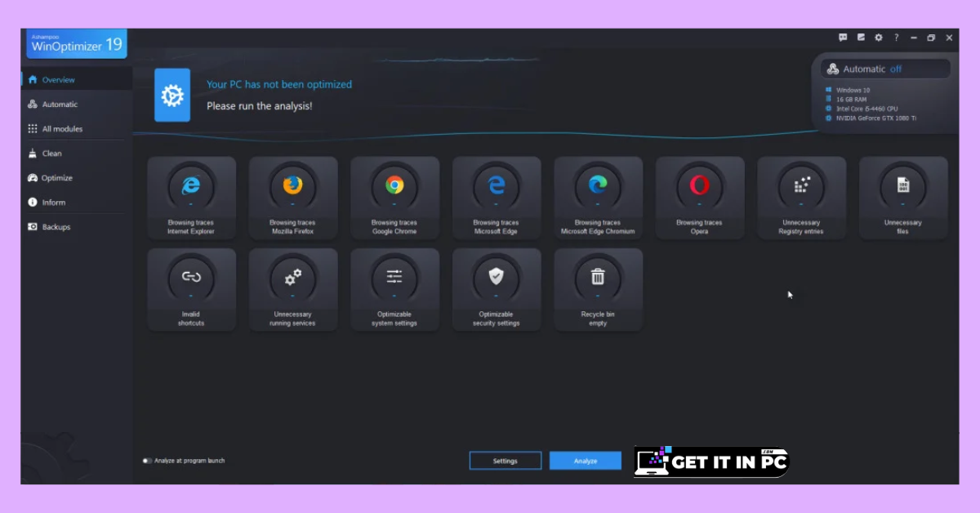The image size is (980, 513).
Task: Open Mozilla Firefox browsing traces tile
Action: pyautogui.click(x=293, y=198)
